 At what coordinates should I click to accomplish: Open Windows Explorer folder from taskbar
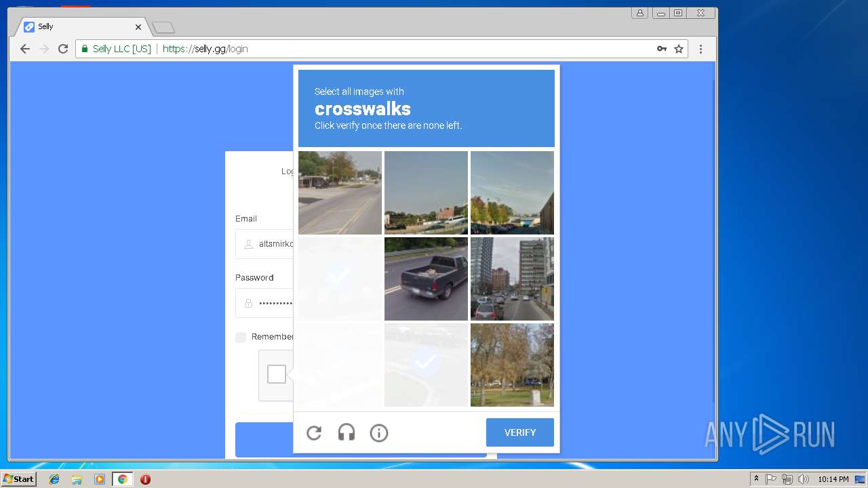pyautogui.click(x=77, y=479)
